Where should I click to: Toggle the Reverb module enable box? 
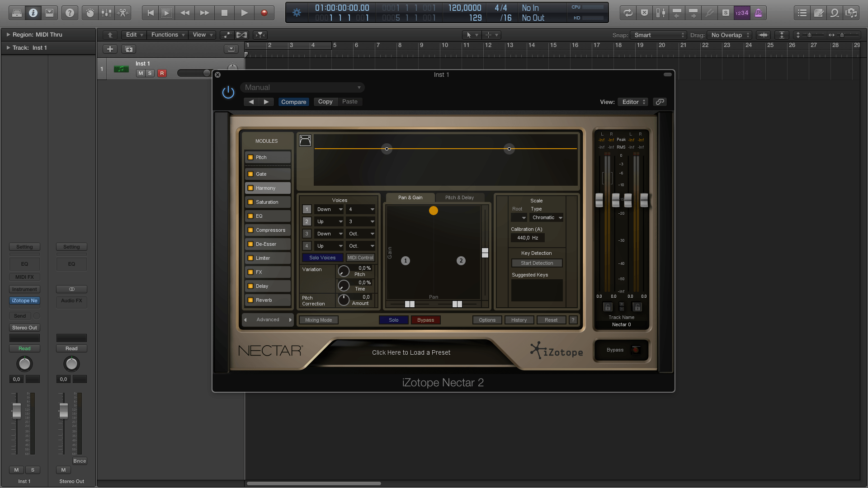[x=250, y=300]
